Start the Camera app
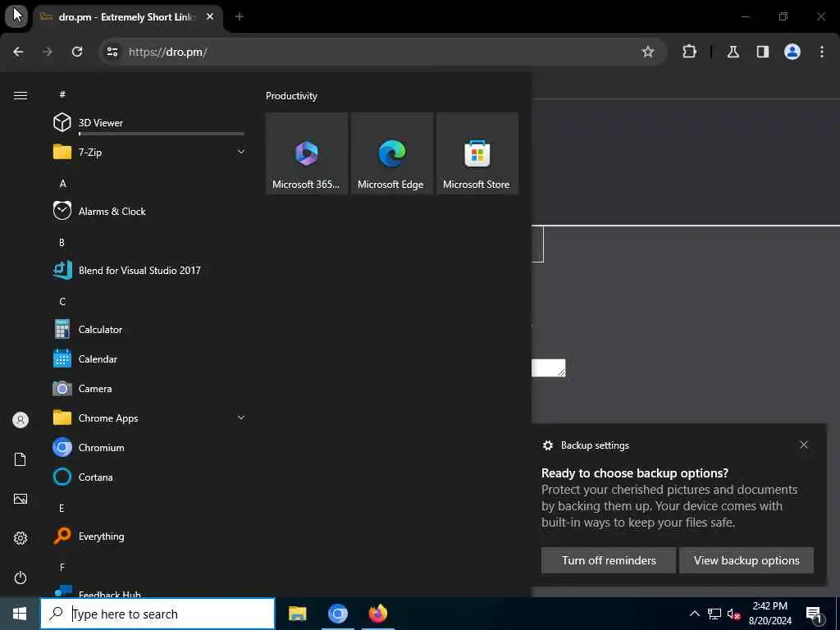This screenshot has height=630, width=840. 149,388
